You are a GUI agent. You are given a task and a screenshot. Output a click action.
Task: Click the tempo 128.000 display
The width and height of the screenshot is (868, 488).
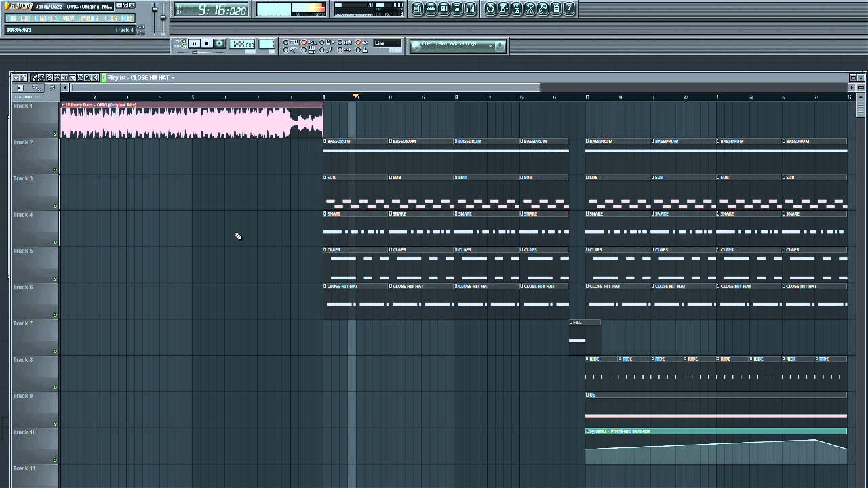(242, 43)
